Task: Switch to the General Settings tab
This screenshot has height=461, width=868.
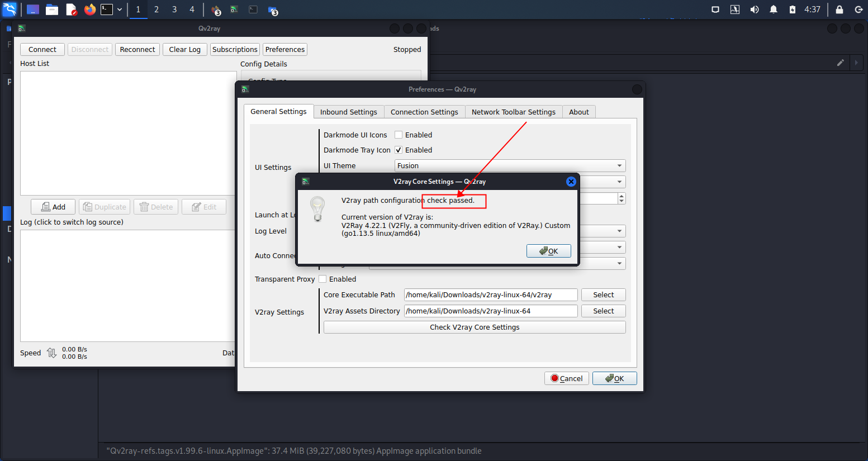Action: coord(278,112)
